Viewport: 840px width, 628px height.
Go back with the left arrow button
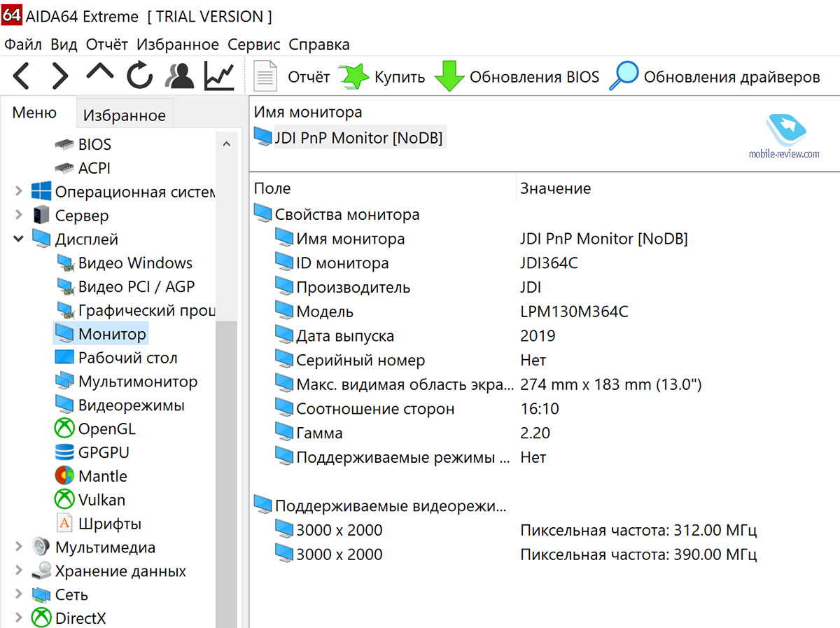tap(21, 76)
